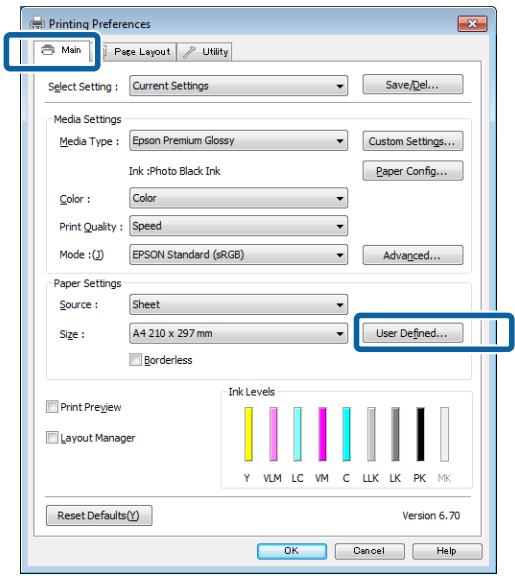Open the Select Setting dropdown
Image resolution: width=515 pixels, height=576 pixels.
click(x=238, y=86)
